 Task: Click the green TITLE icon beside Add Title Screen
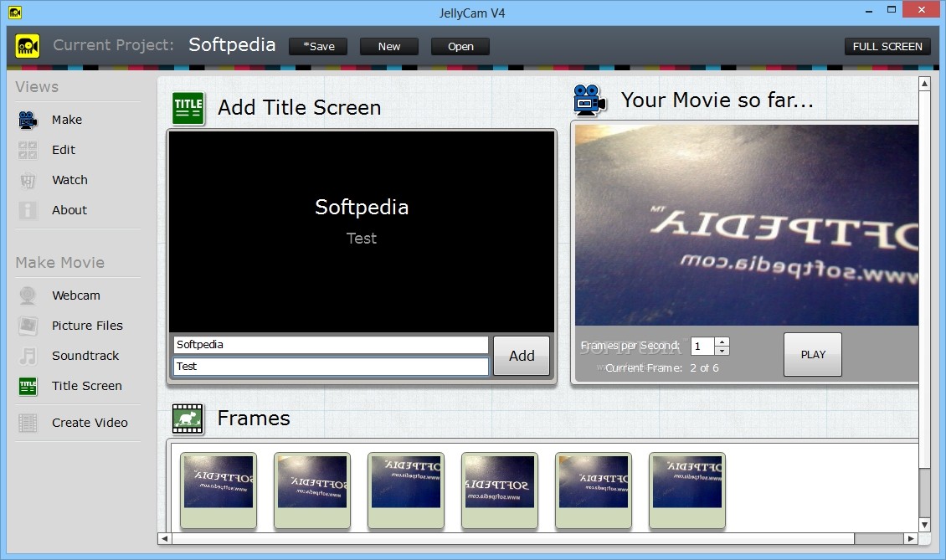coord(188,109)
